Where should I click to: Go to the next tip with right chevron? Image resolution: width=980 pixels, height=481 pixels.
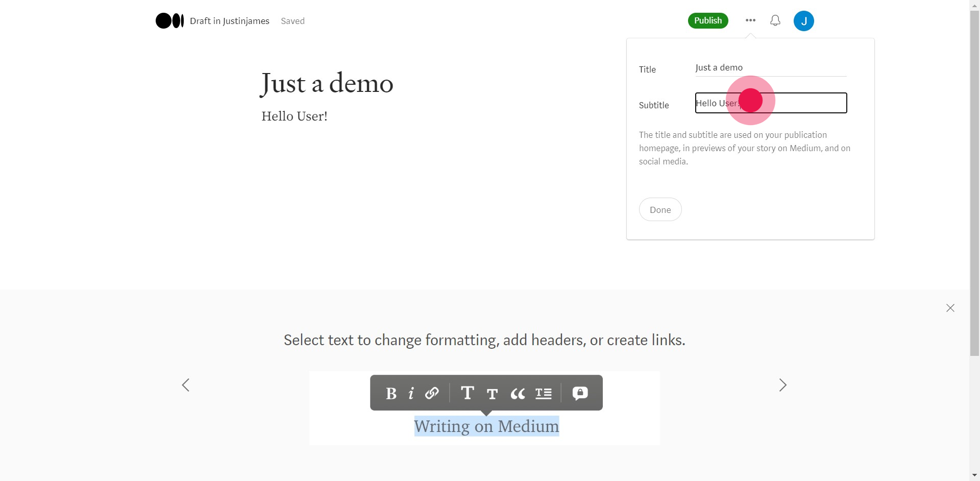tap(782, 385)
